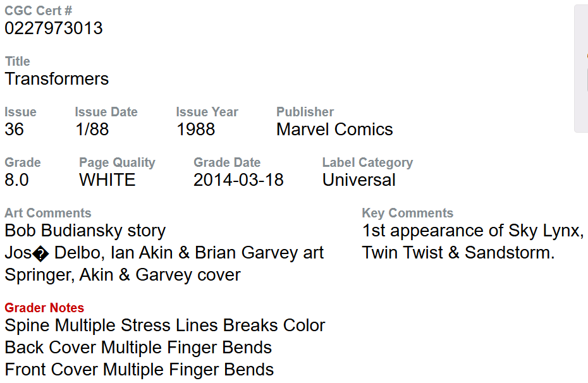This screenshot has height=383, width=588.
Task: Click the 1st appearance of Sky Lynx text
Action: [472, 231]
